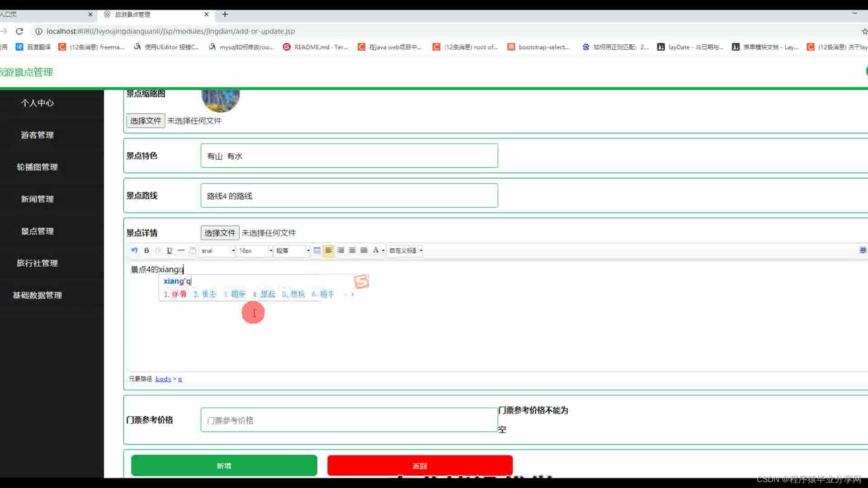Click the undo icon in editor toolbar
The image size is (868, 488).
[134, 250]
